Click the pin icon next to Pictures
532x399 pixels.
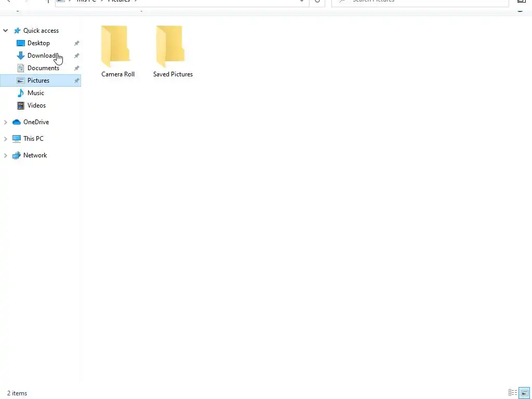click(x=77, y=81)
